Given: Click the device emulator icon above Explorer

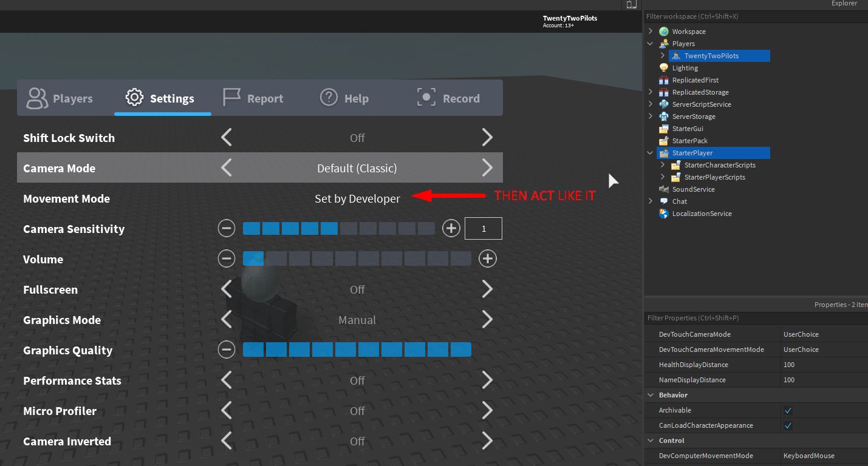Looking at the screenshot, I should (x=632, y=4).
